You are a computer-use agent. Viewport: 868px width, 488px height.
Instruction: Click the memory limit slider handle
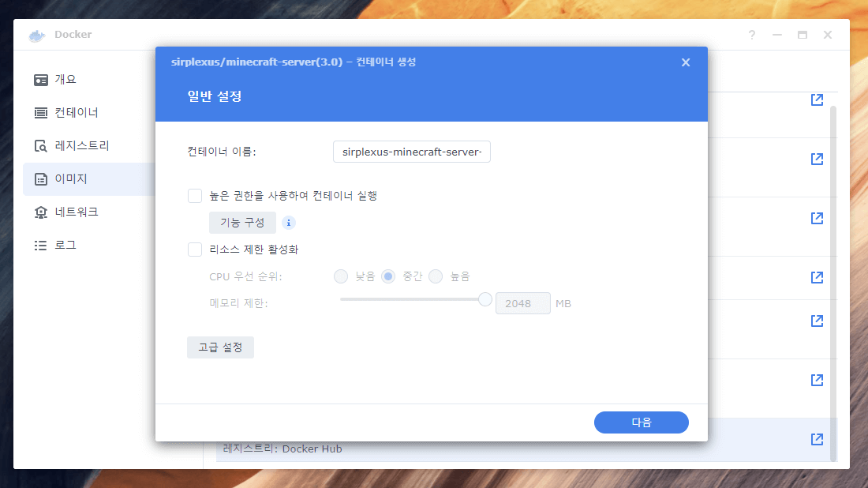(485, 299)
